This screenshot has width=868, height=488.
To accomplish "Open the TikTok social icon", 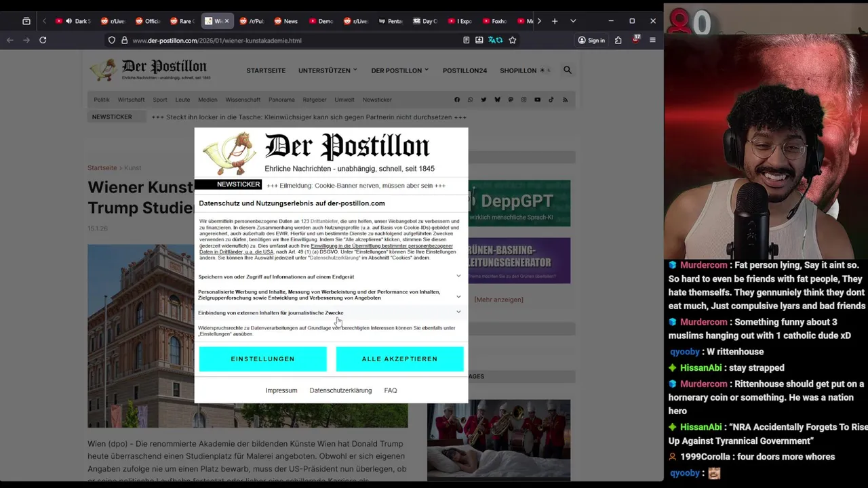I will click(x=551, y=100).
